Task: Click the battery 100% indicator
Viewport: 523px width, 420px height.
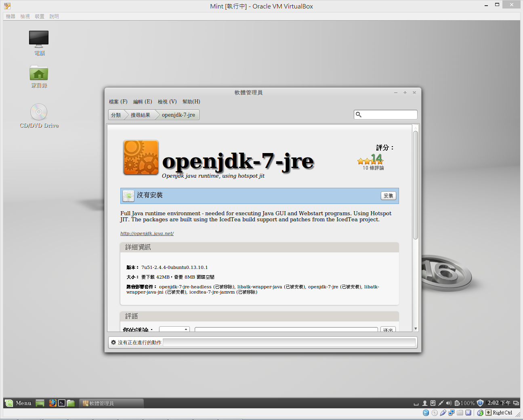Action: pos(464,403)
